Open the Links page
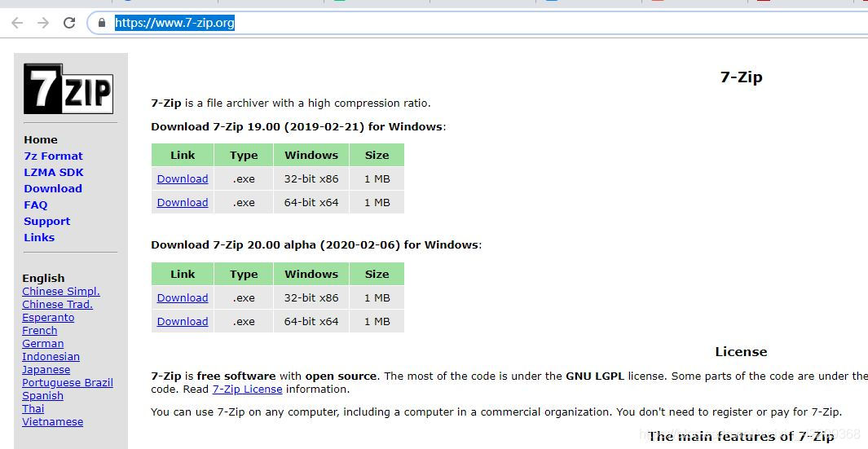Viewport: 868px width, 449px height. [39, 237]
